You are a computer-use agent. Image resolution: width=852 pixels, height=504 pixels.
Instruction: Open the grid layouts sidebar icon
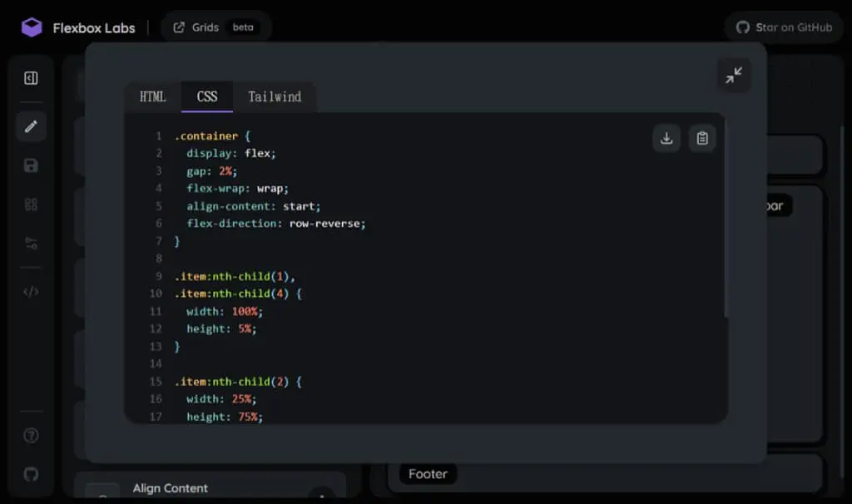[31, 205]
